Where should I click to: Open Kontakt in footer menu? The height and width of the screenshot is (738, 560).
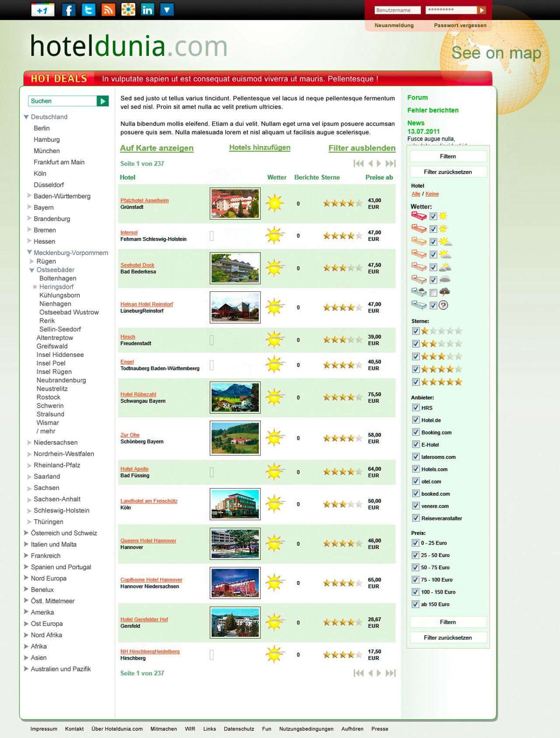tap(74, 729)
